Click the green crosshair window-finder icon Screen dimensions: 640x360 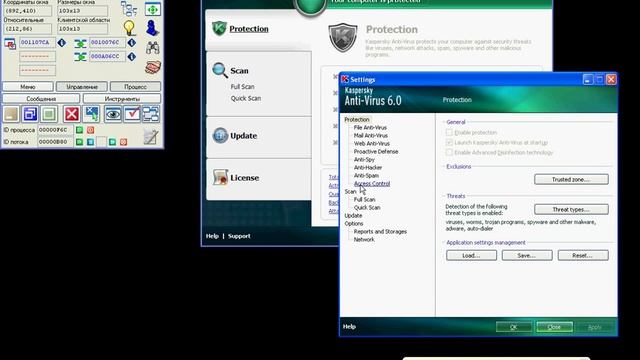[153, 9]
